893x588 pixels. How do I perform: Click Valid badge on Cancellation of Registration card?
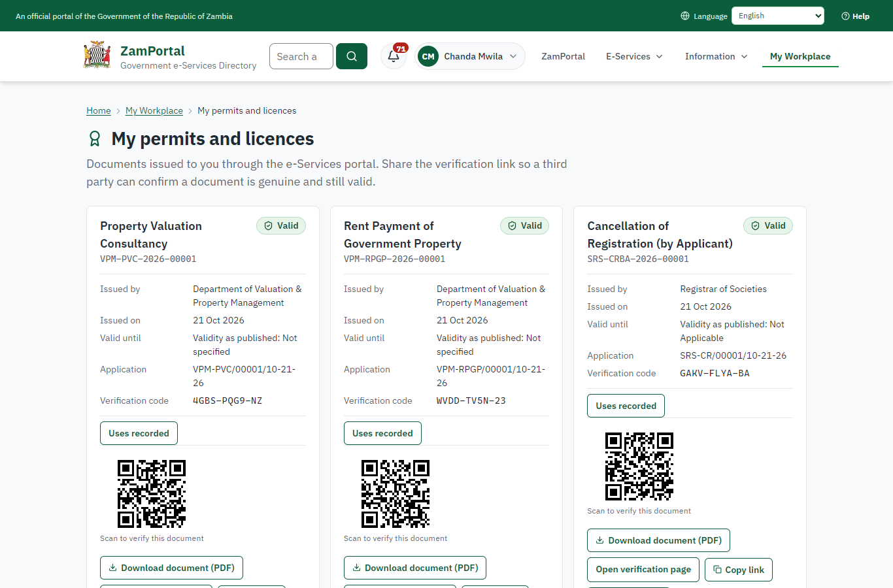pyautogui.click(x=768, y=226)
